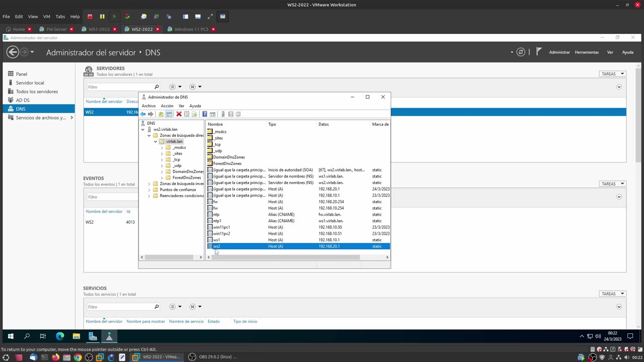Screen dimensions: 644x362
Task: Click the blue Help question mark icon
Action: 205,114
